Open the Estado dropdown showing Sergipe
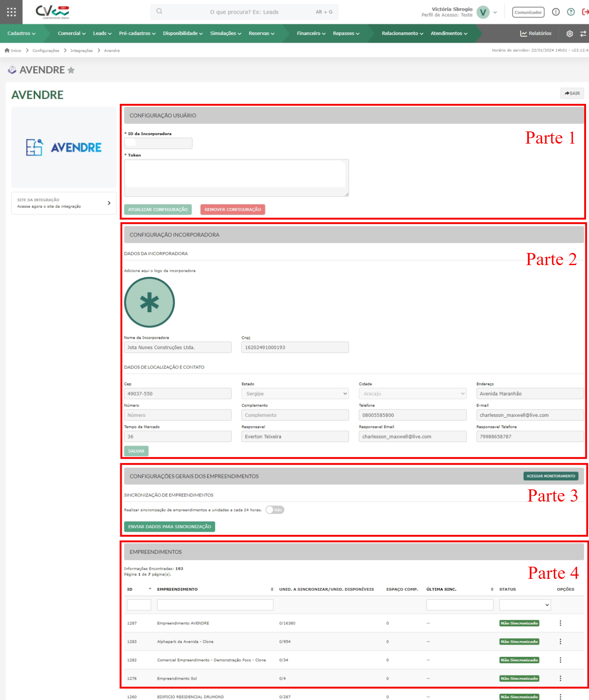 pos(295,394)
